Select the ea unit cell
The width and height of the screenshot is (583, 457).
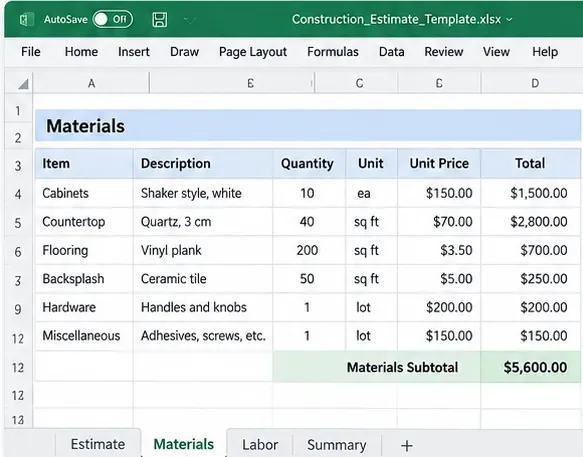[x=372, y=193]
